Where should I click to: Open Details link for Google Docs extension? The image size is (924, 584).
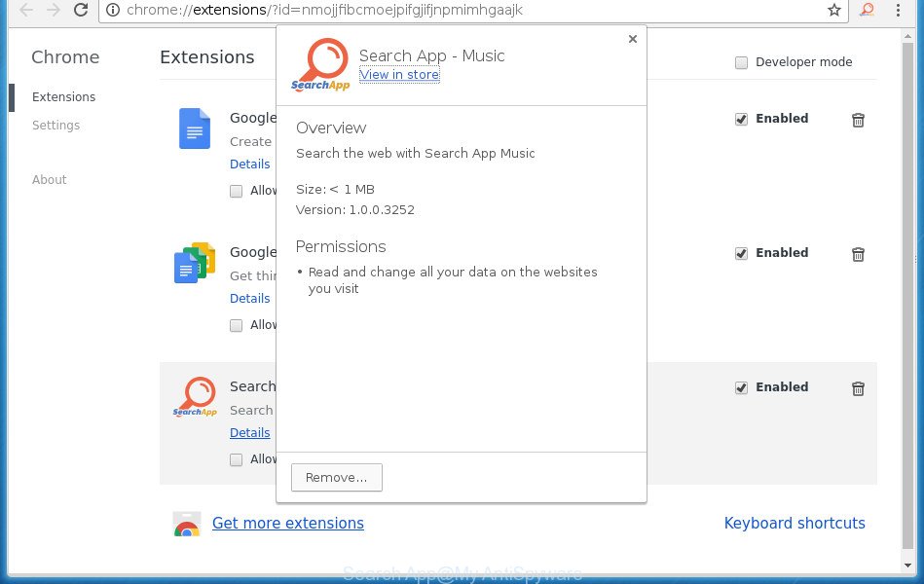pos(250,164)
